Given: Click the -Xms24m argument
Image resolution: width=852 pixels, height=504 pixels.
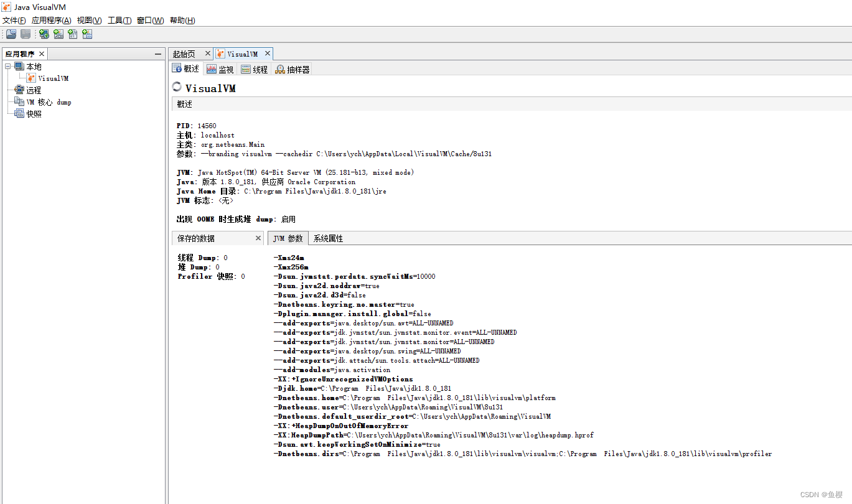Looking at the screenshot, I should 289,258.
